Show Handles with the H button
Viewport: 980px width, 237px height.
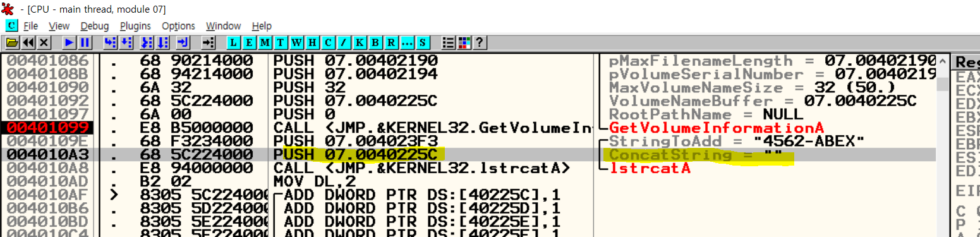pyautogui.click(x=312, y=43)
